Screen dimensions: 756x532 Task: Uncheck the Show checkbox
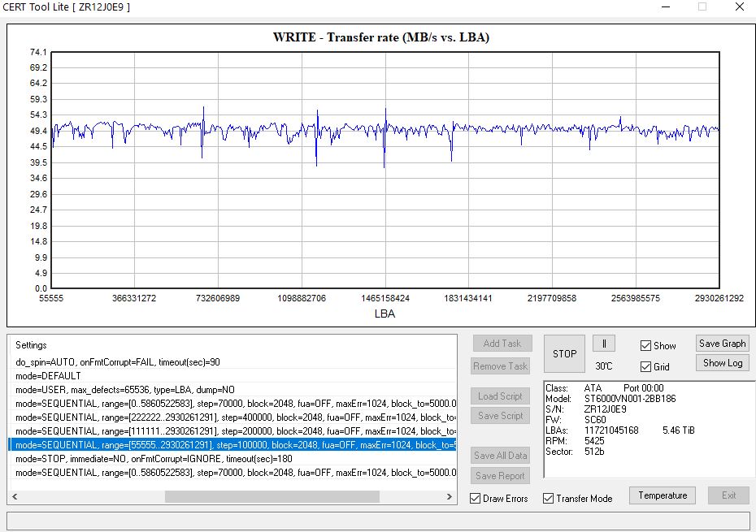click(x=645, y=346)
